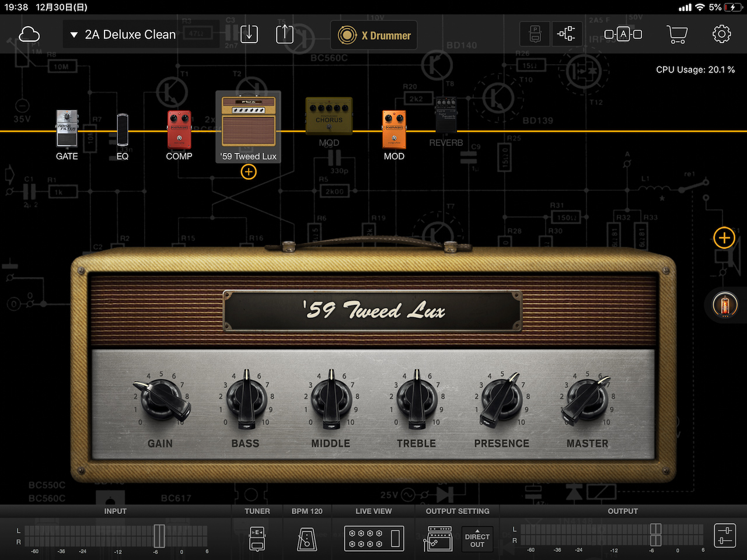747x560 pixels.
Task: Toggle DIRECT OUT
Action: coord(477,539)
